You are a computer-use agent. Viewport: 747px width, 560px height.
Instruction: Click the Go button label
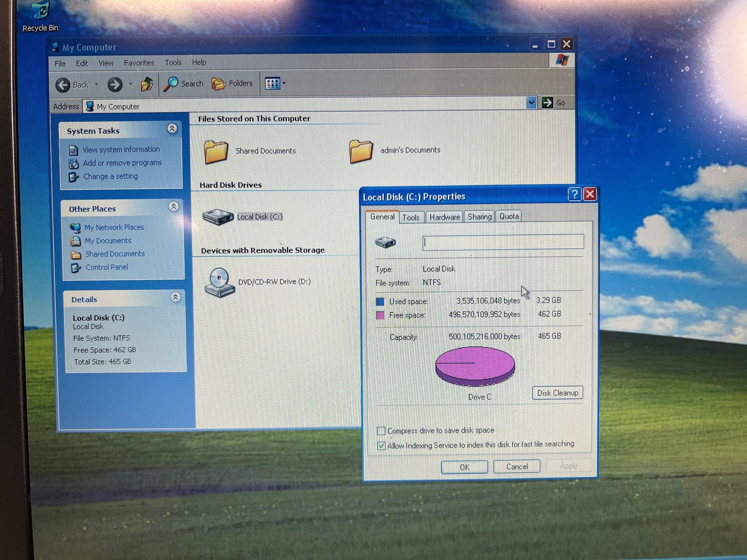point(560,103)
